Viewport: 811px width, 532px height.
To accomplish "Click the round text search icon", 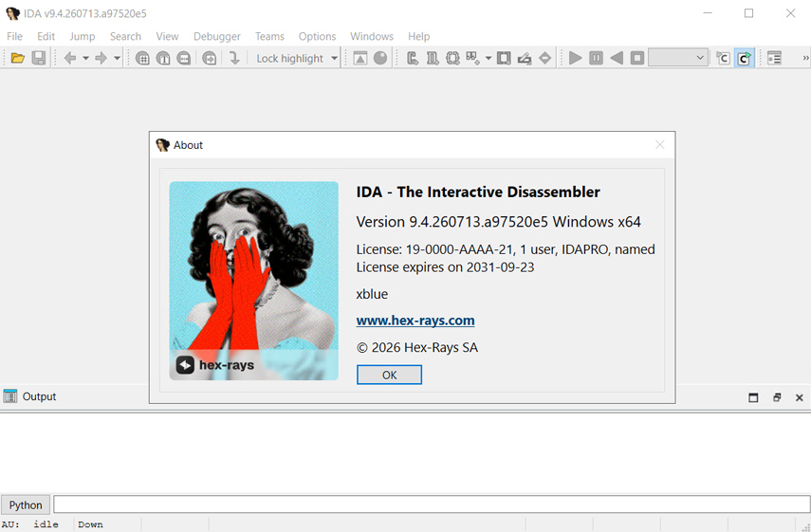I will coord(163,58).
